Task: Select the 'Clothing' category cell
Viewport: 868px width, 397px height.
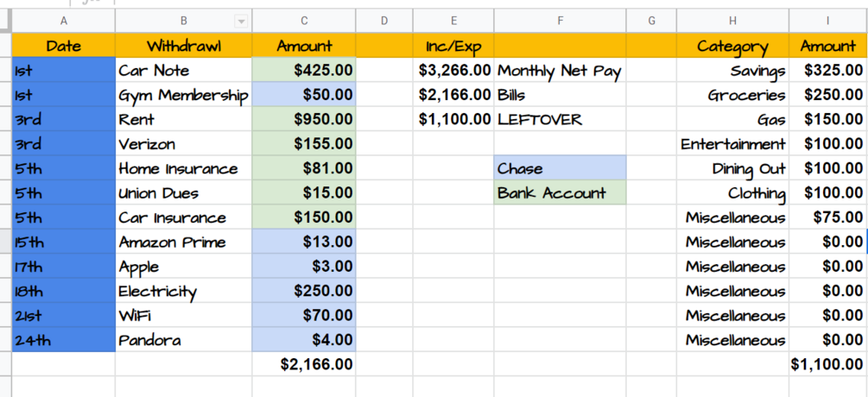Action: 733,193
